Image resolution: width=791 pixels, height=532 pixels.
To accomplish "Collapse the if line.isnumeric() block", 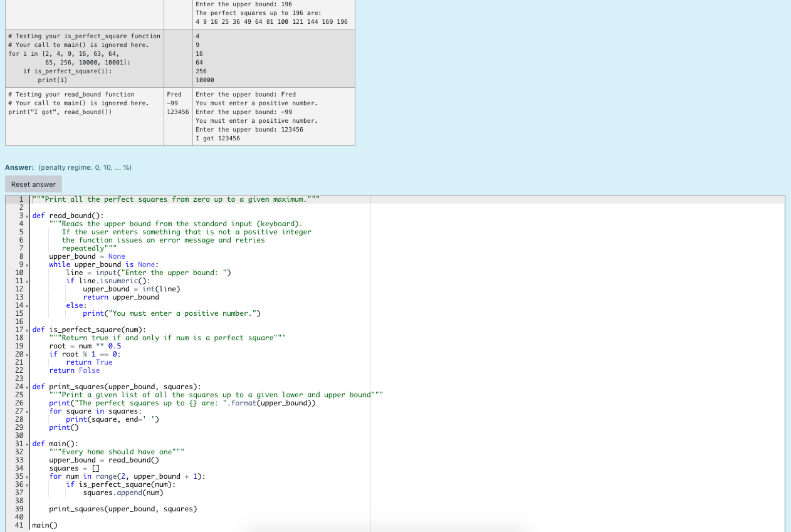I will pyautogui.click(x=27, y=281).
